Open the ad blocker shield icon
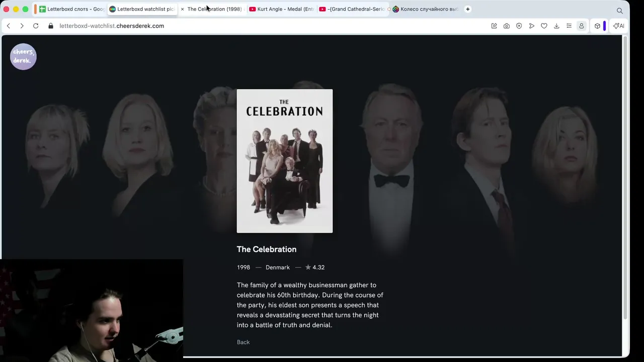The image size is (644, 362). (x=519, y=26)
